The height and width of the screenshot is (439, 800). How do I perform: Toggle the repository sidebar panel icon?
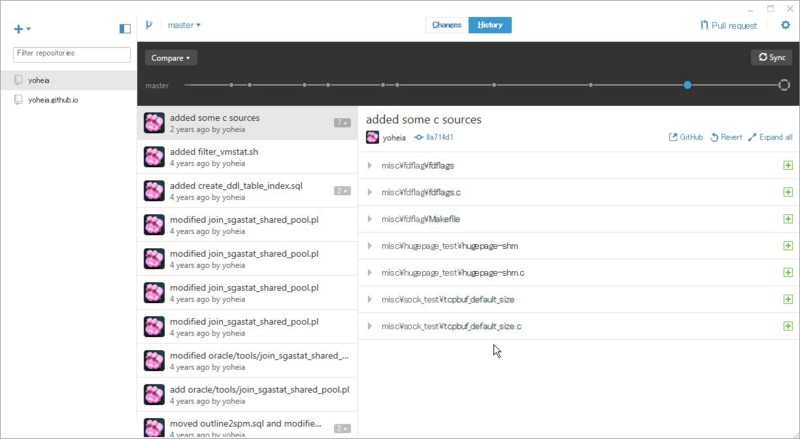click(x=125, y=29)
